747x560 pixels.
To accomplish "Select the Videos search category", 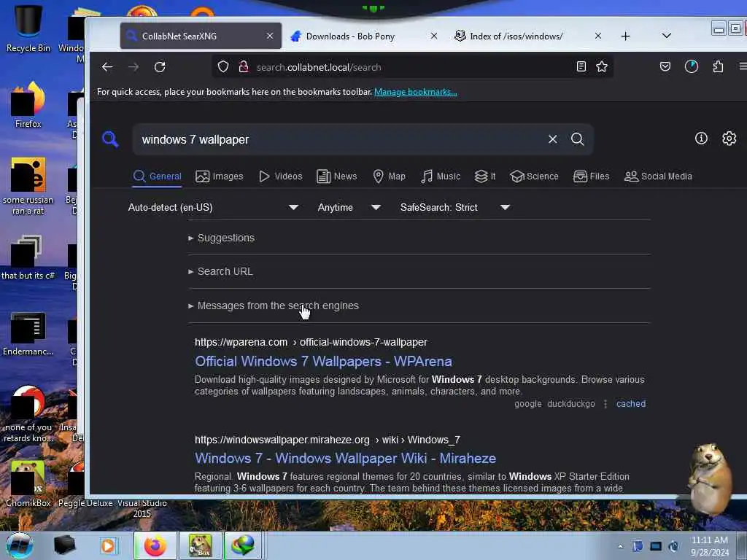I will coord(281,176).
